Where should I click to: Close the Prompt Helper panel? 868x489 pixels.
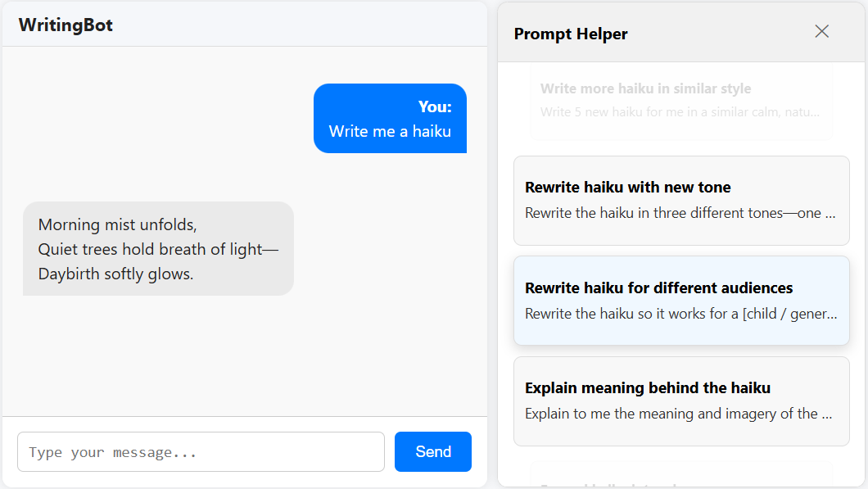coord(822,31)
